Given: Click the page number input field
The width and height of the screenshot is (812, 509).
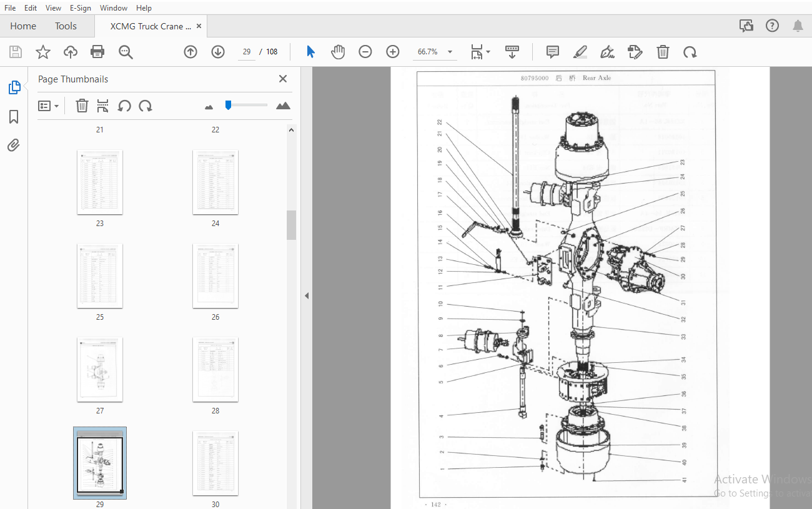Looking at the screenshot, I should (247, 52).
